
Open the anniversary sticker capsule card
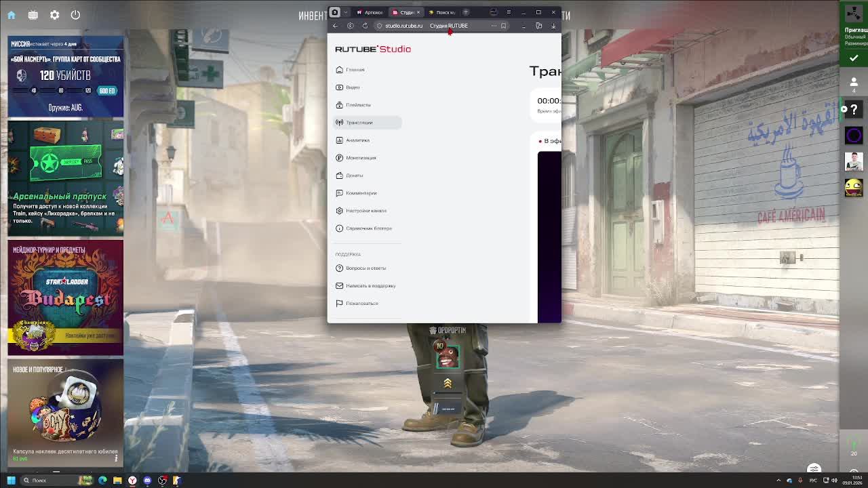tap(66, 411)
